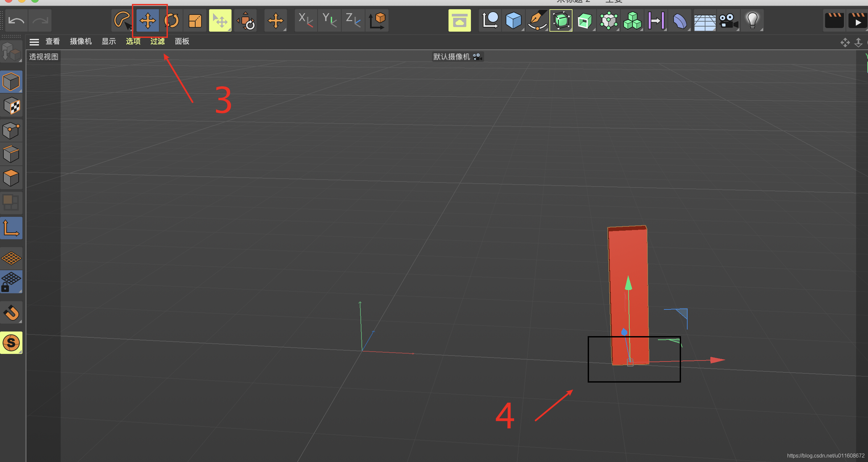Click the Undo arrow button
Viewport: 868px width, 462px height.
(16, 20)
